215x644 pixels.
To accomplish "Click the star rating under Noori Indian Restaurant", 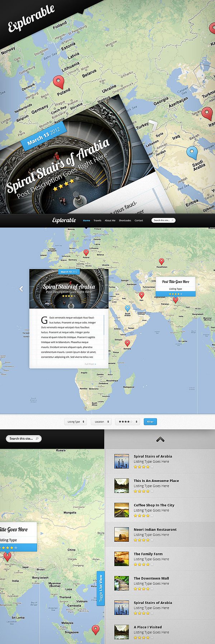I will click(x=143, y=540).
